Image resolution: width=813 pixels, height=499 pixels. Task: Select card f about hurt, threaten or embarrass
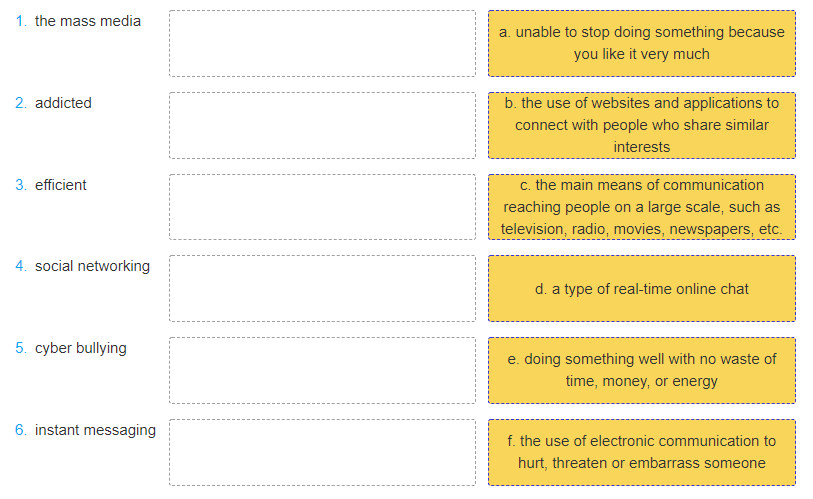pyautogui.click(x=641, y=452)
